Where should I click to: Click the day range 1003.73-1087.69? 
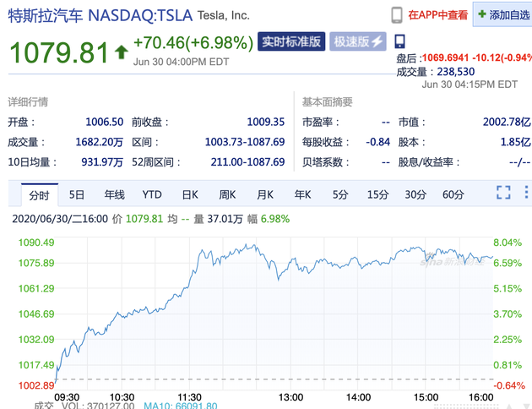(245, 142)
